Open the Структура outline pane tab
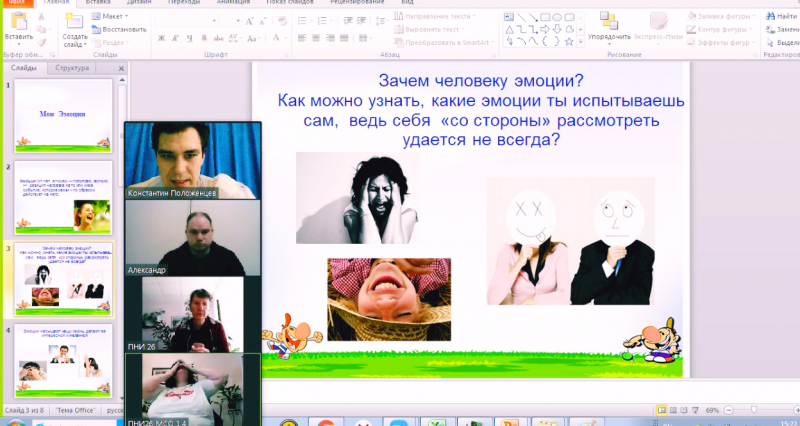Viewport: 800px width, 426px height. pyautogui.click(x=72, y=68)
